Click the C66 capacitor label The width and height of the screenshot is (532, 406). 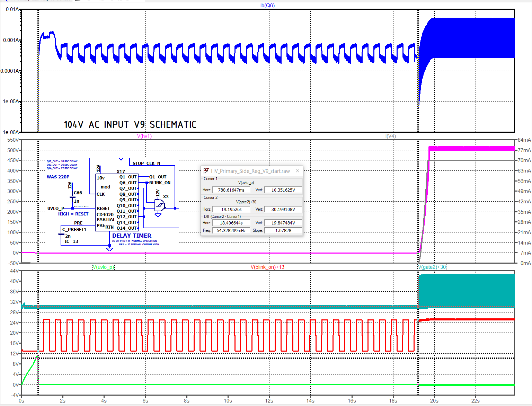pos(78,193)
